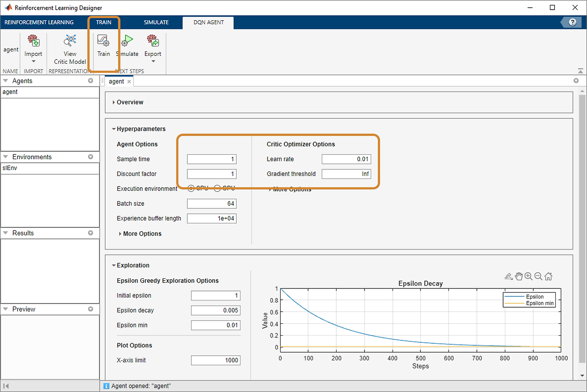
Task: Select the brush data tool on plot
Action: 508,276
